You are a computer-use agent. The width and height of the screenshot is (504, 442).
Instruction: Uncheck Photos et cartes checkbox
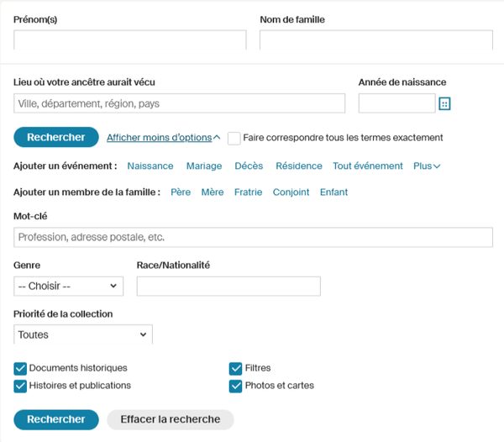tap(236, 386)
